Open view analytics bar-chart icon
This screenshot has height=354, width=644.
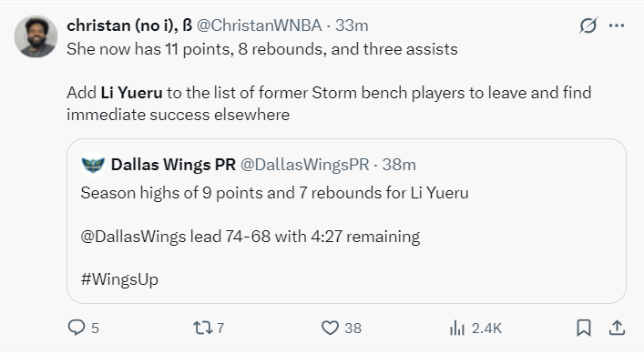456,328
